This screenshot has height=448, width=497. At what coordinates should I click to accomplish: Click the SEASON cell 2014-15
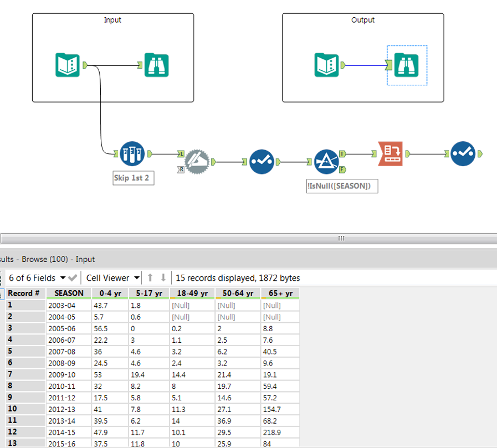coord(69,432)
